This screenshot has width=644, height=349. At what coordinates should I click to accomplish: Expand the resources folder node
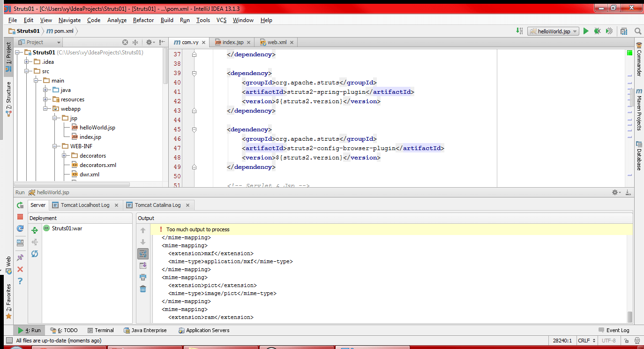(45, 99)
